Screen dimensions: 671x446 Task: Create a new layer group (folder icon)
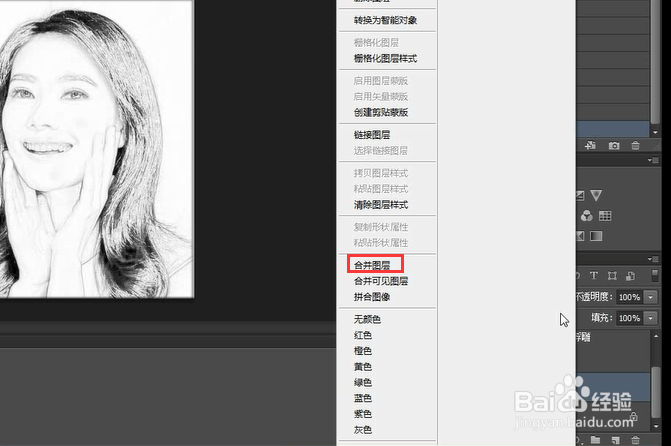pos(595,440)
